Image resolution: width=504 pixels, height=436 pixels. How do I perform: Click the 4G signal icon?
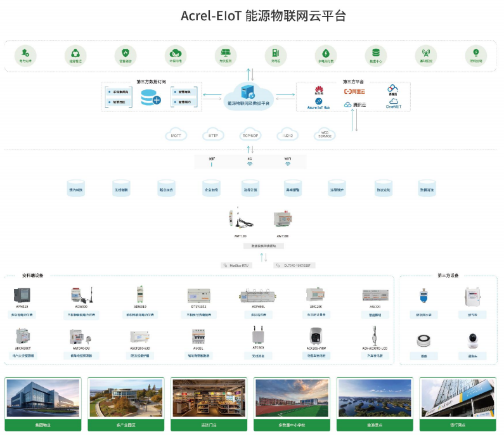(250, 163)
